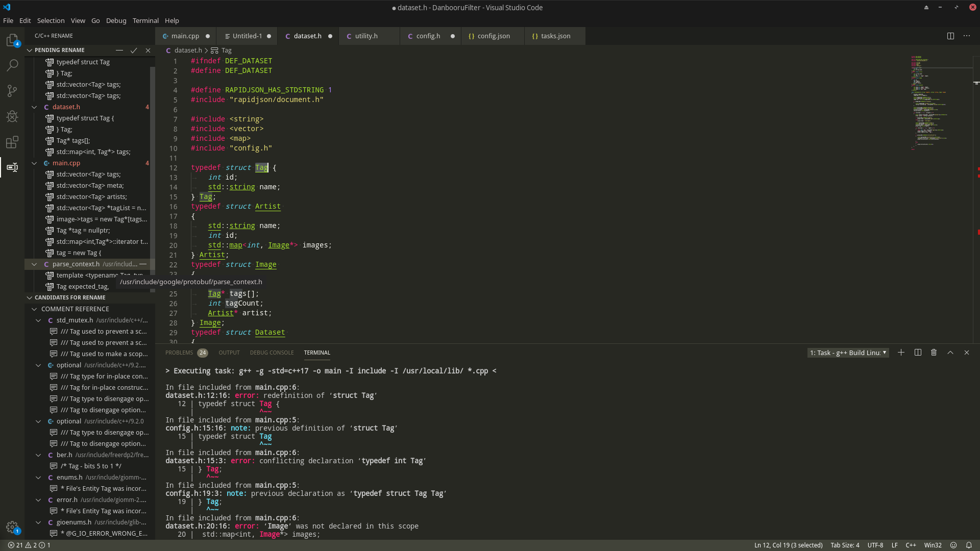Switch to the utility.h tab

coord(366,36)
